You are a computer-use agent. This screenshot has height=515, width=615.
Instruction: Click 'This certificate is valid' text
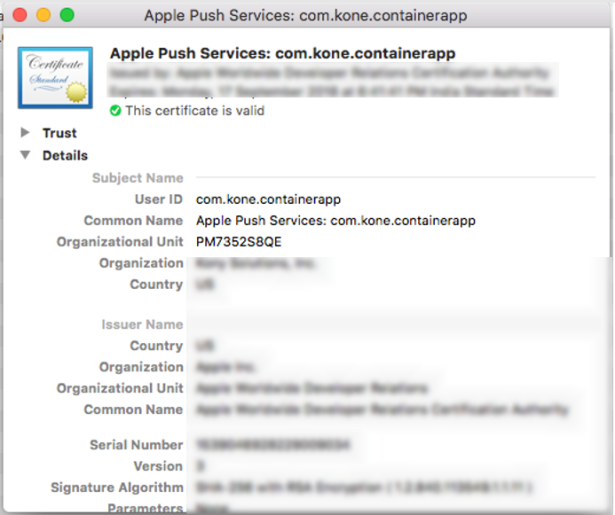[195, 111]
